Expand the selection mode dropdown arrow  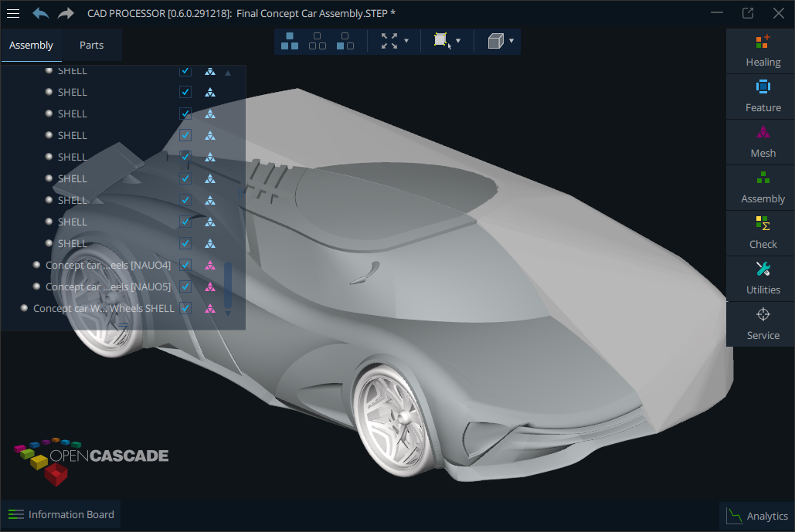[458, 41]
